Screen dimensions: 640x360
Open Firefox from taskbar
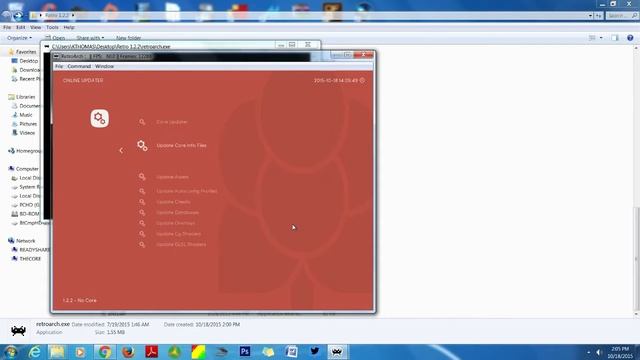click(x=128, y=352)
